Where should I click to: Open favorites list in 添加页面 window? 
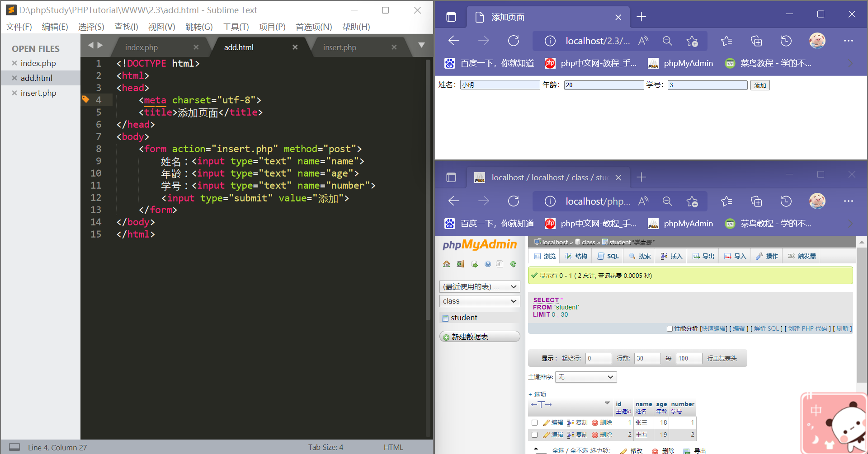(x=726, y=41)
